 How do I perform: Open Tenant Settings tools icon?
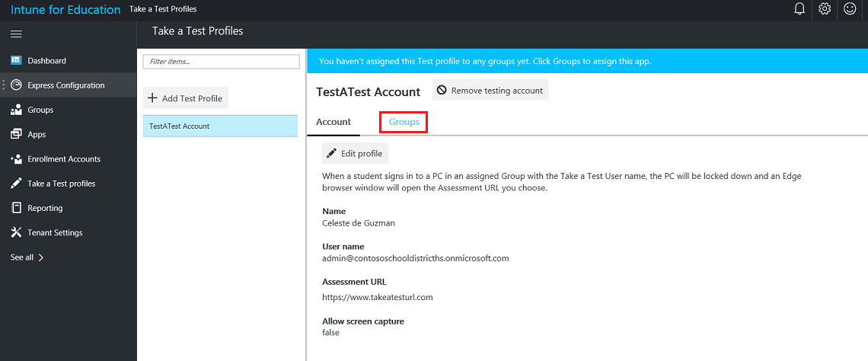[x=16, y=232]
